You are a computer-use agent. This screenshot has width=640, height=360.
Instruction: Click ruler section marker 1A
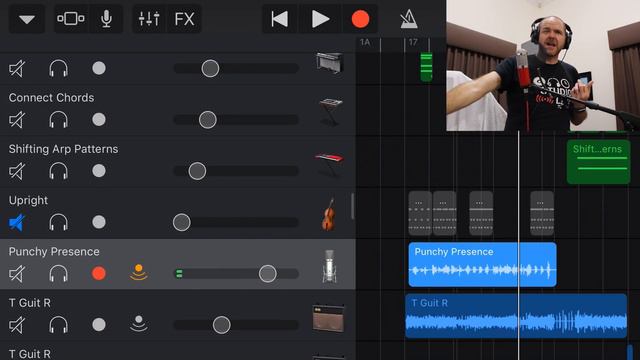(365, 42)
